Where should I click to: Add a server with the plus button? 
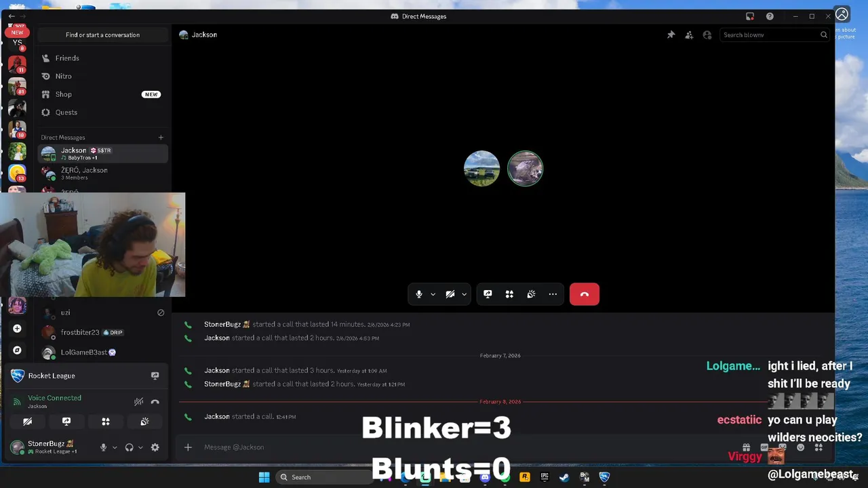(17, 329)
